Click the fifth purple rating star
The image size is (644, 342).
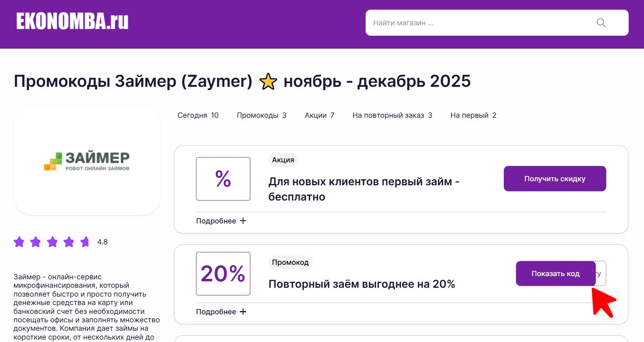tap(85, 242)
